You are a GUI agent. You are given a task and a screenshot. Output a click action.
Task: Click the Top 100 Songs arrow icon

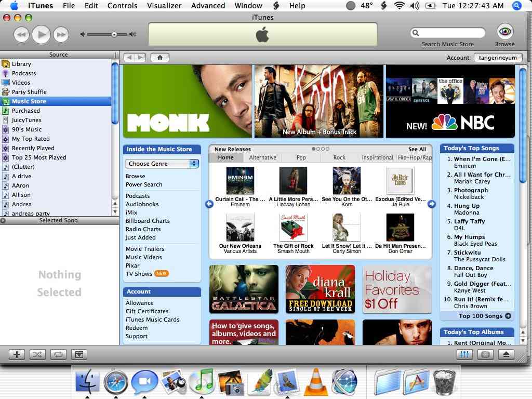pyautogui.click(x=508, y=316)
